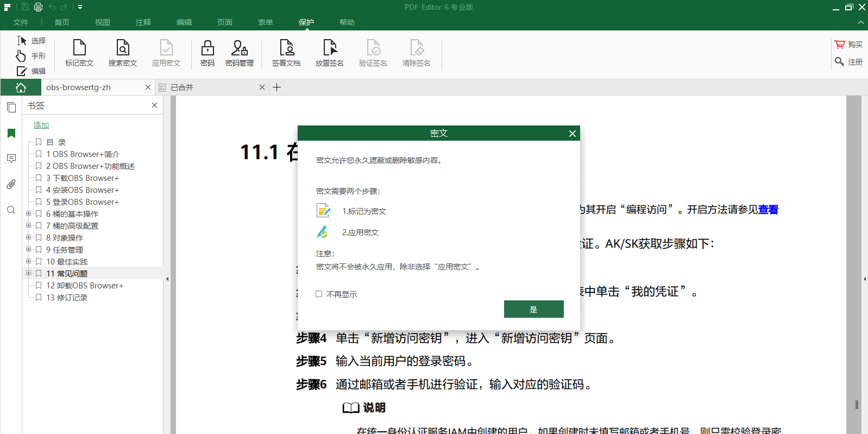Open bookmark 3 下载OBS Browser+

click(x=83, y=178)
